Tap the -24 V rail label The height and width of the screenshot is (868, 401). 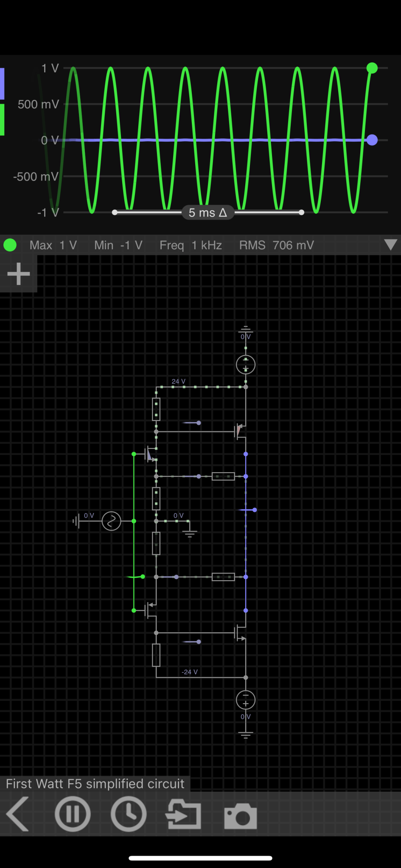[190, 672]
